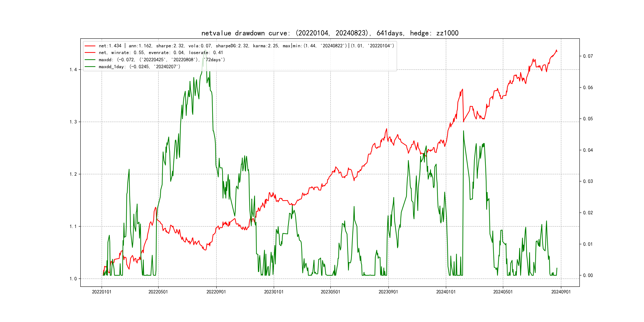644x322 pixels.
Task: Click the 20240901 x-axis date label
Action: (x=561, y=292)
